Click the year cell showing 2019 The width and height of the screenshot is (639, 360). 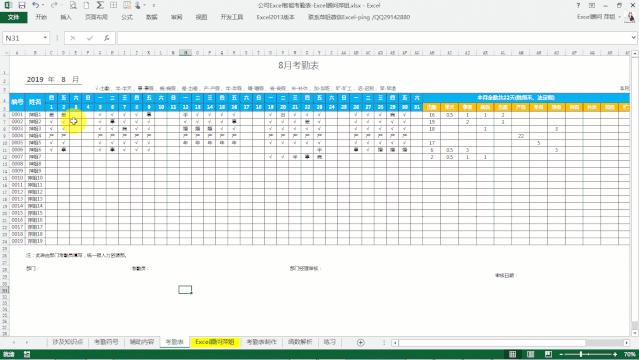[35, 80]
